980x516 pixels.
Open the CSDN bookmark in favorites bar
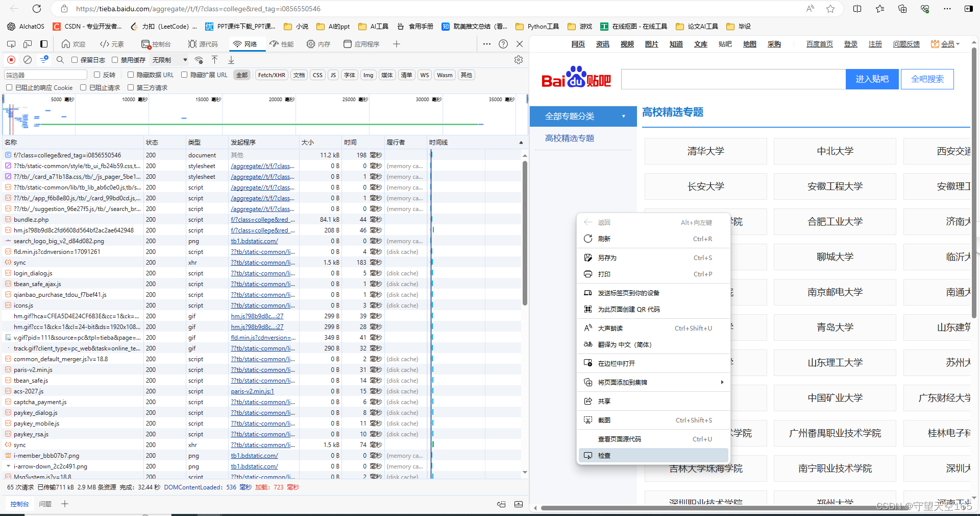tap(87, 26)
